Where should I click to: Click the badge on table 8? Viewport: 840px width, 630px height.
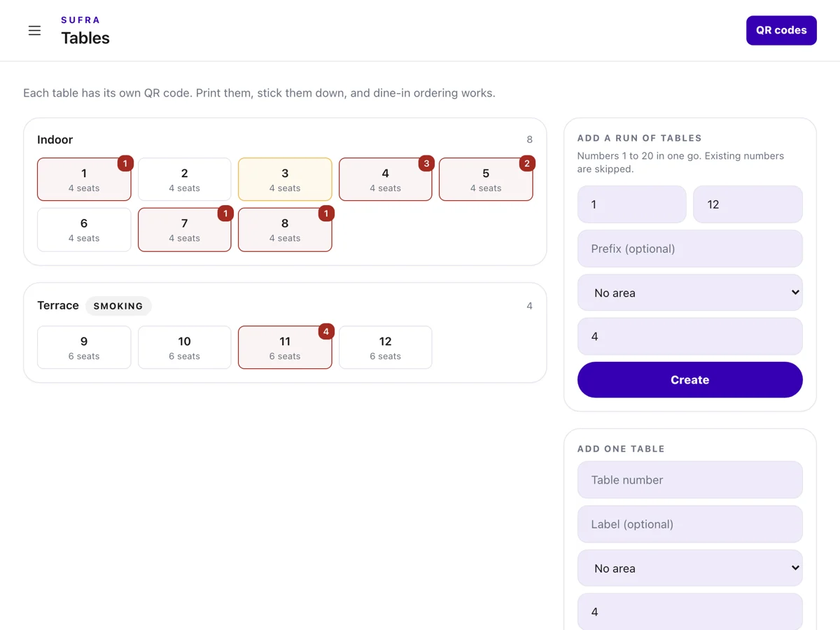tap(326, 213)
